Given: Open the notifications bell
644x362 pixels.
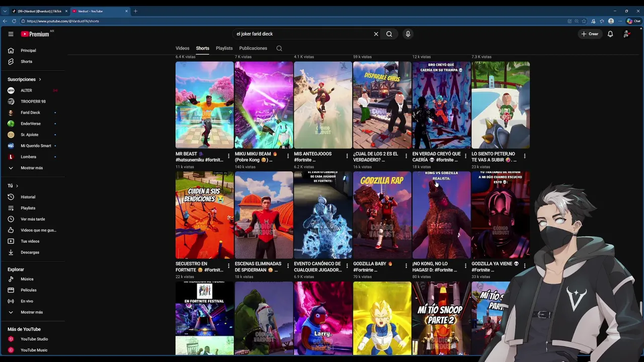Looking at the screenshot, I should point(610,34).
